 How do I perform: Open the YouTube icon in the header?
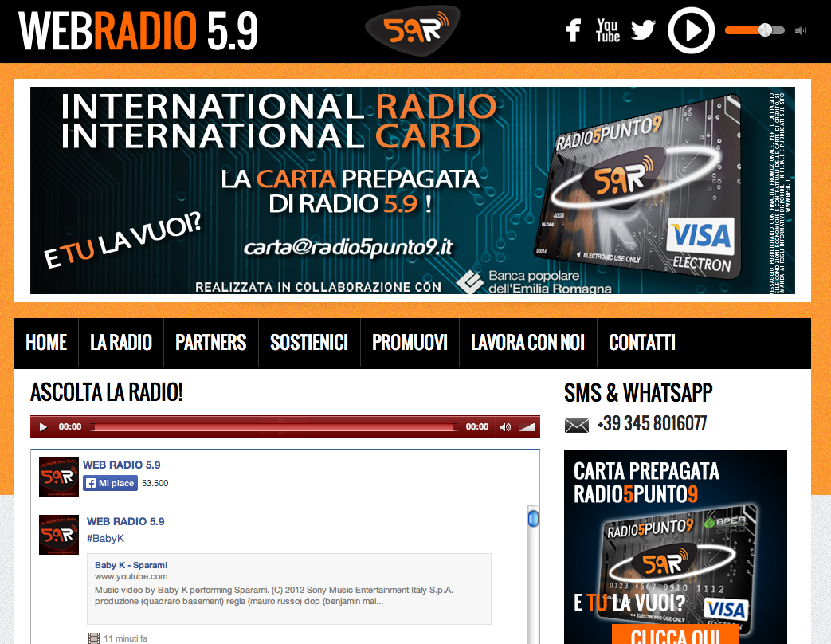pyautogui.click(x=607, y=31)
